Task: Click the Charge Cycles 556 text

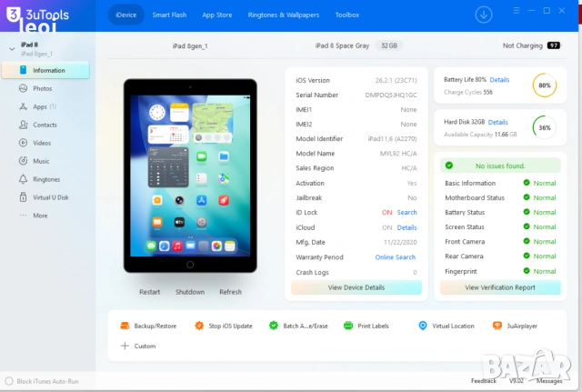Action: coord(468,92)
